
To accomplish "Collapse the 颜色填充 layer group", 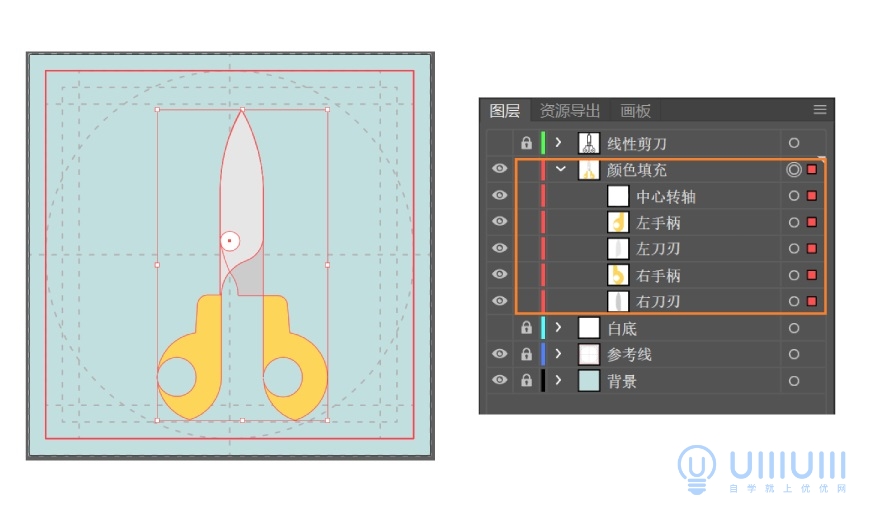I will [560, 169].
